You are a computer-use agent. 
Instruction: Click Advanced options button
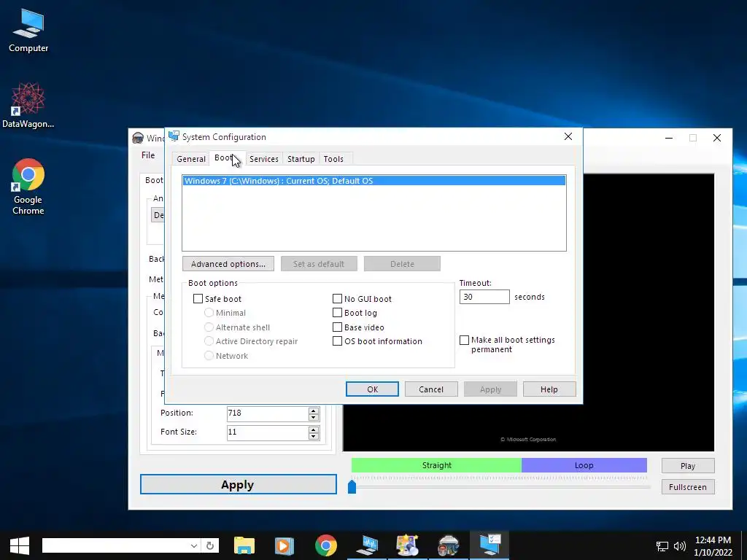[228, 264]
